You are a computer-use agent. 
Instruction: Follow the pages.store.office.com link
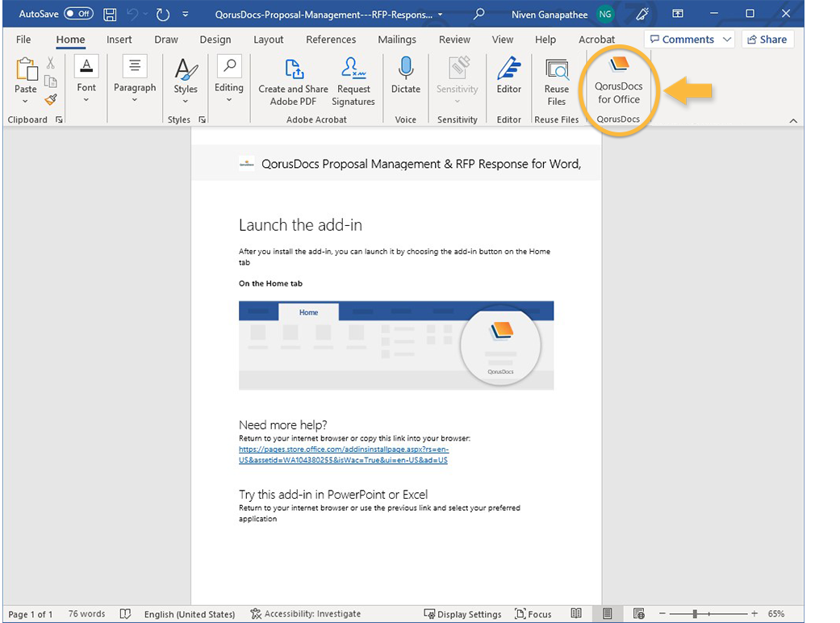[x=344, y=454]
